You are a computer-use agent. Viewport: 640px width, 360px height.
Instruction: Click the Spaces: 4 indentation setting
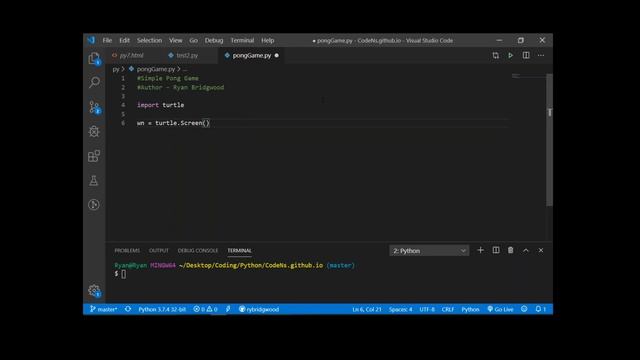(x=400, y=309)
